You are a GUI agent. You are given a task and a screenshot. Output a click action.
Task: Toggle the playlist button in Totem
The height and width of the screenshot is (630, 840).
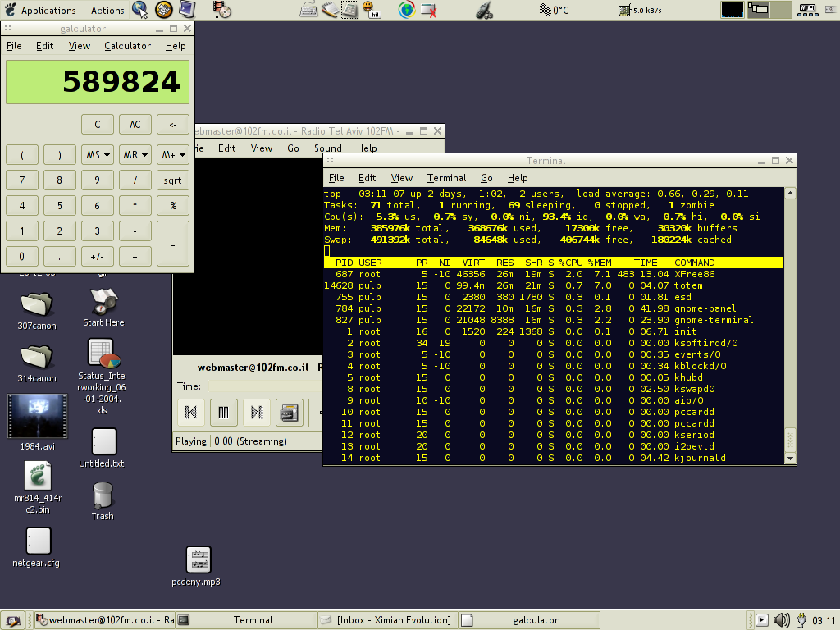click(289, 412)
